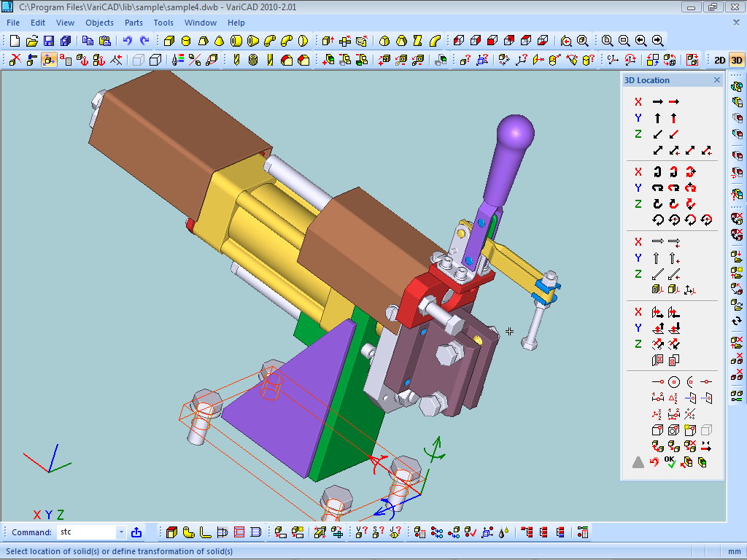Switch to 2D mode

coord(720,60)
